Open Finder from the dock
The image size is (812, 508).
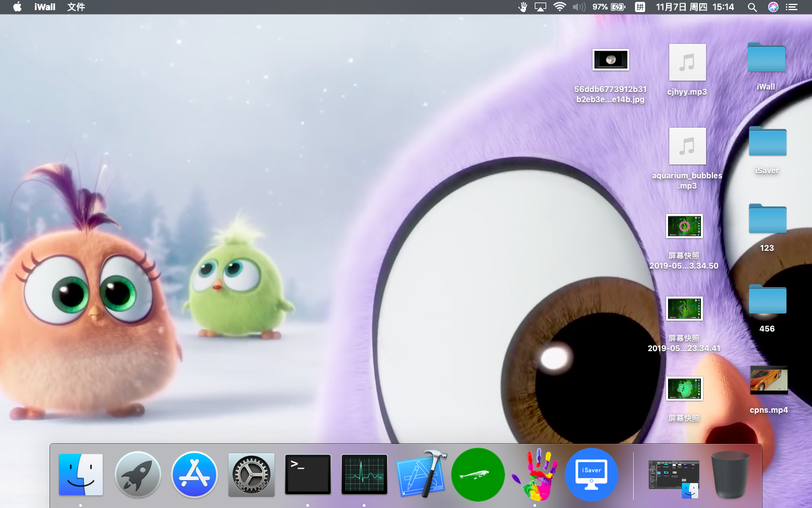point(81,474)
